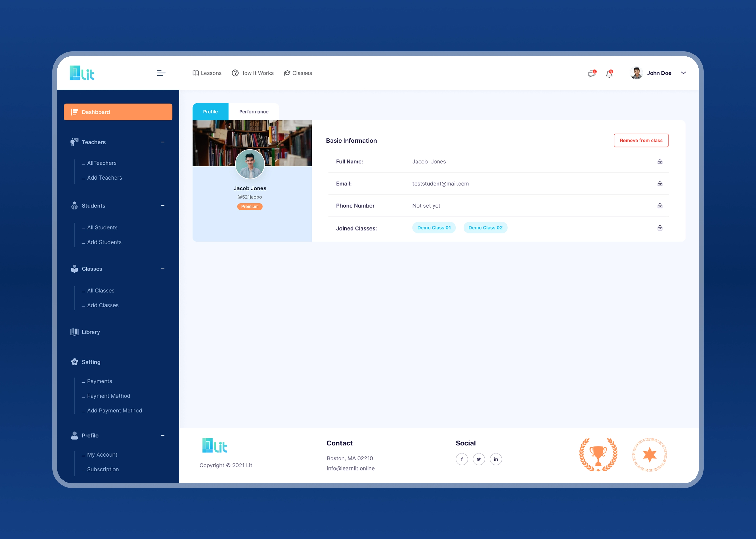Screen dimensions: 756x539
Task: Open AllTeachers in the sidebar
Action: pyautogui.click(x=102, y=163)
